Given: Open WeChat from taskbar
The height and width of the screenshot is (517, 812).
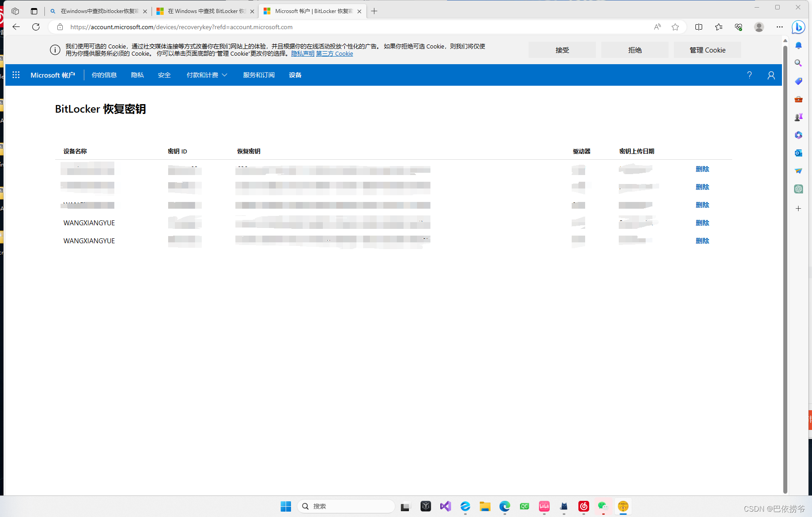Looking at the screenshot, I should (603, 506).
